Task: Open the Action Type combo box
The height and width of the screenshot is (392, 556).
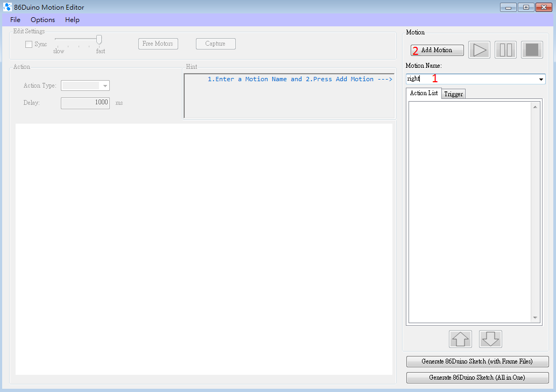Action: point(85,85)
